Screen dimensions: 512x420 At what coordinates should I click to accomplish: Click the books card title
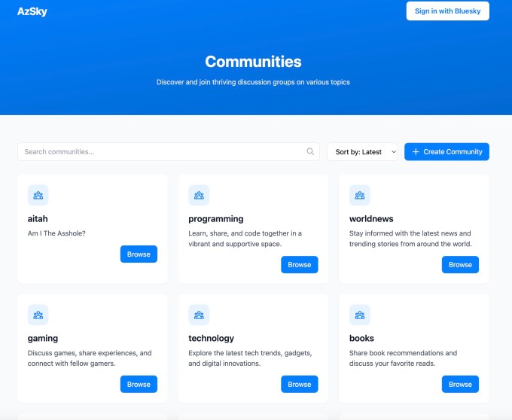pyautogui.click(x=361, y=338)
